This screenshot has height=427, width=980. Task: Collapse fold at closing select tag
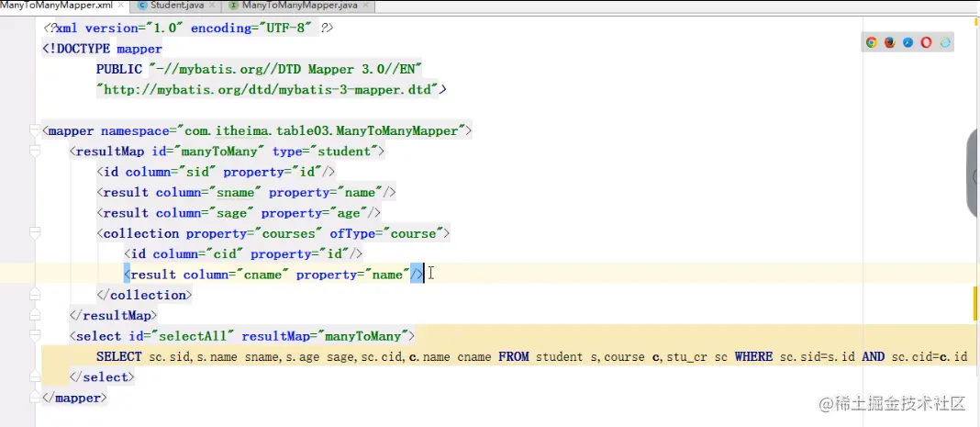[x=35, y=377]
